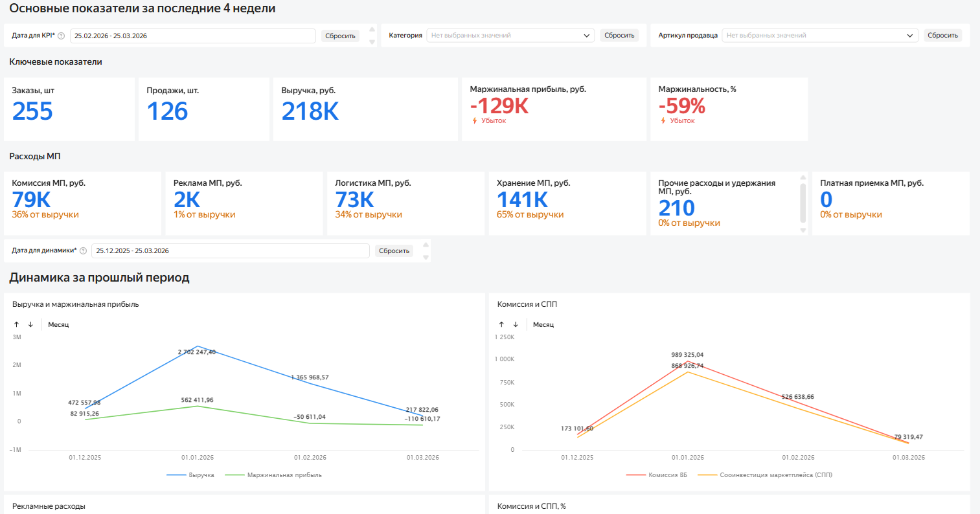The width and height of the screenshot is (980, 514).
Task: Click the data label 217 822,06
Action: [x=422, y=410]
